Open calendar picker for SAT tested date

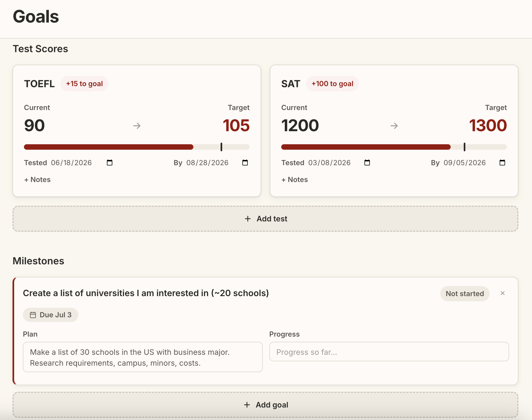click(367, 163)
